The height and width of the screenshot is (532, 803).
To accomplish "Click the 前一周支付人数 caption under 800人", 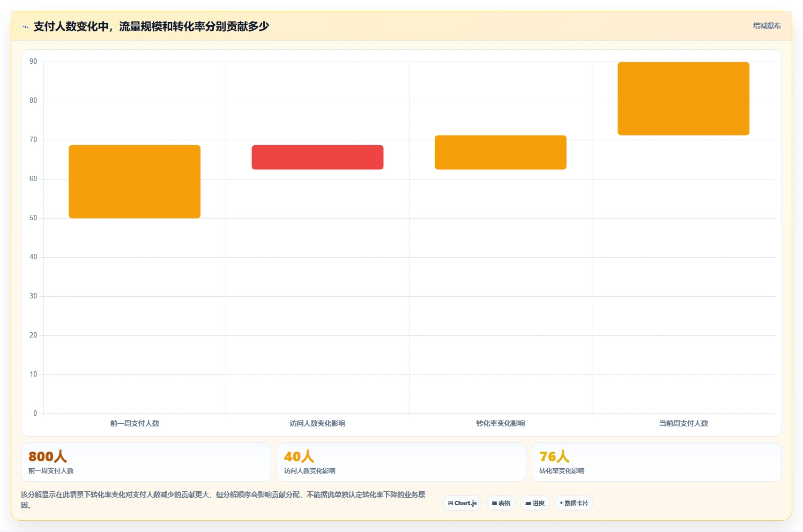I will [x=51, y=471].
